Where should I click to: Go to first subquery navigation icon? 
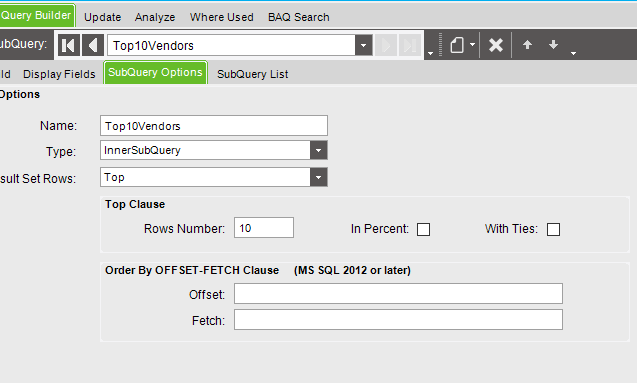69,45
